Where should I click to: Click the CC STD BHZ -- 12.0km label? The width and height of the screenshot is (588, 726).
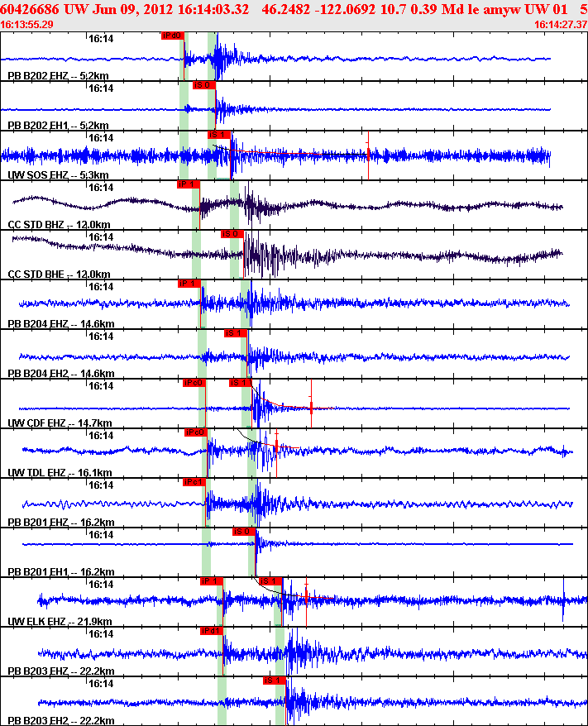point(60,225)
